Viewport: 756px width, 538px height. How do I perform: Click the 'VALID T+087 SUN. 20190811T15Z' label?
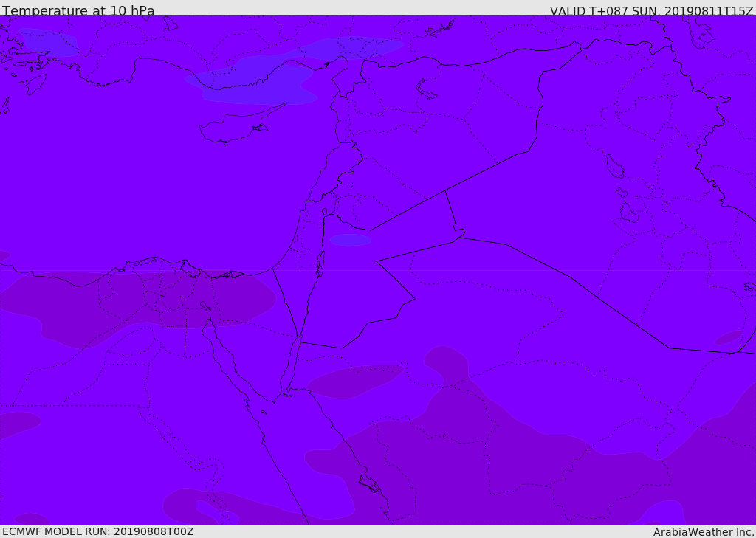click(651, 10)
